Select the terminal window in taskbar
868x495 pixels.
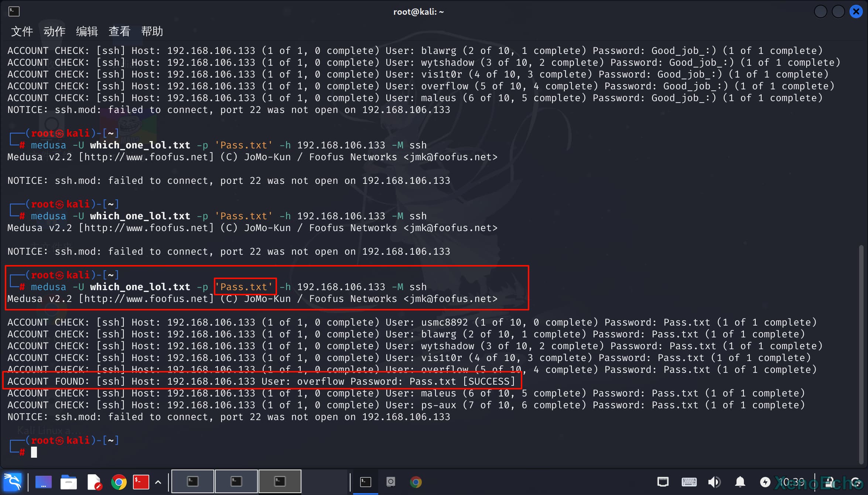(365, 482)
